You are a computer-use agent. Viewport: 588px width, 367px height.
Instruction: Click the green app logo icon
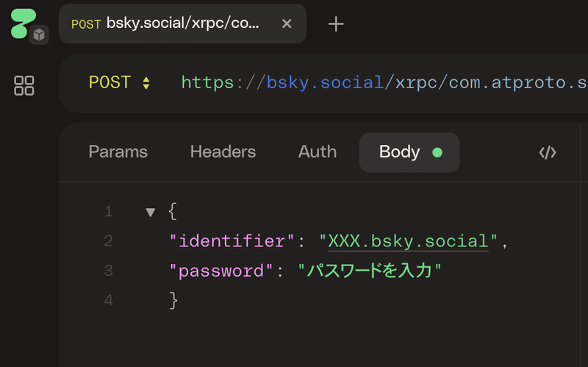[x=23, y=24]
